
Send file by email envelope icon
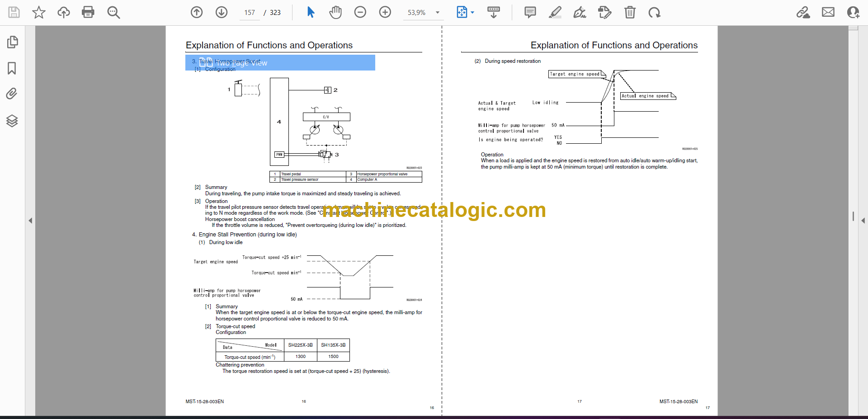coord(828,12)
